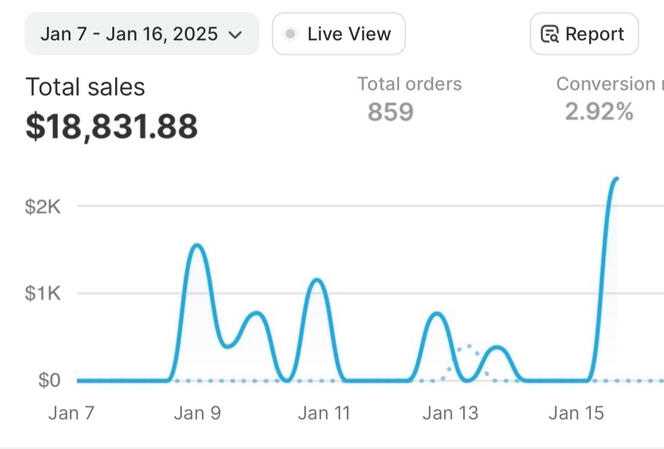Image resolution: width=664 pixels, height=449 pixels.
Task: Toggle the Live View button
Action: [x=338, y=34]
